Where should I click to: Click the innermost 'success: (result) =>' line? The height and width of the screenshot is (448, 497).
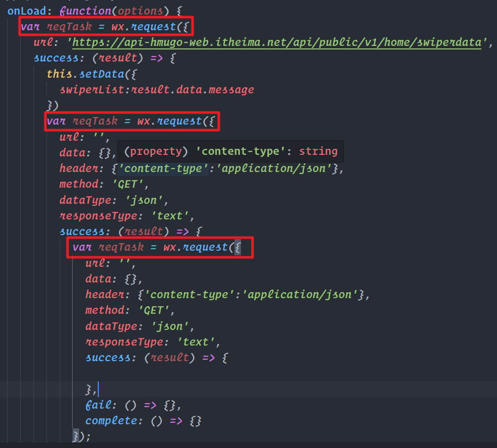click(x=157, y=358)
